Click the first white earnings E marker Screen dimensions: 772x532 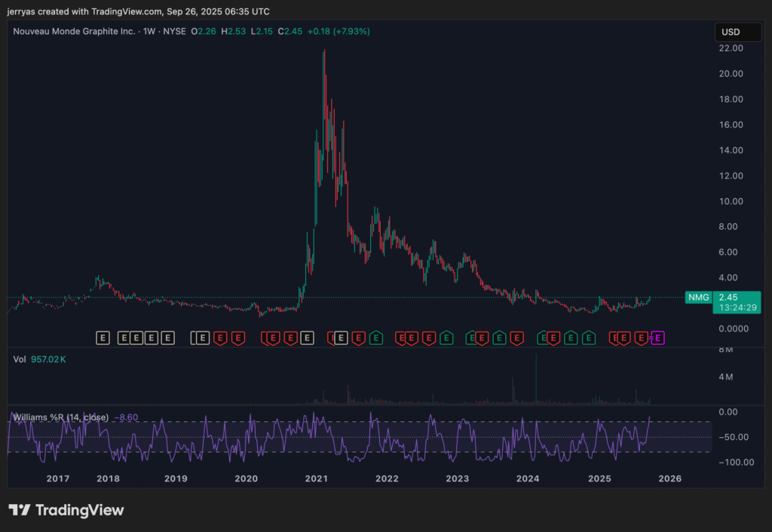point(103,338)
